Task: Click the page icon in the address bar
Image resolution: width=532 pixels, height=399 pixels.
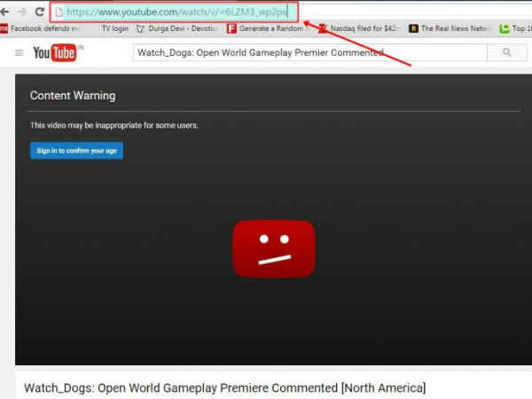Action: (x=59, y=12)
